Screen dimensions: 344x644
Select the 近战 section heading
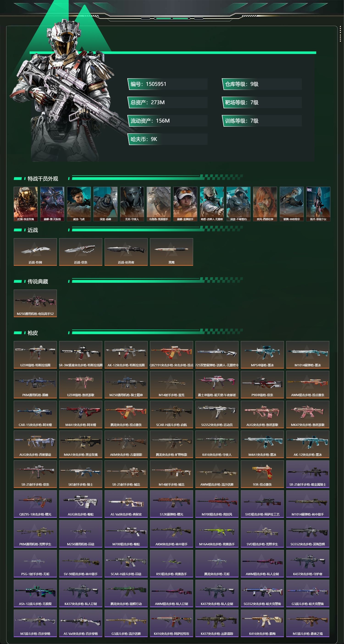33,230
